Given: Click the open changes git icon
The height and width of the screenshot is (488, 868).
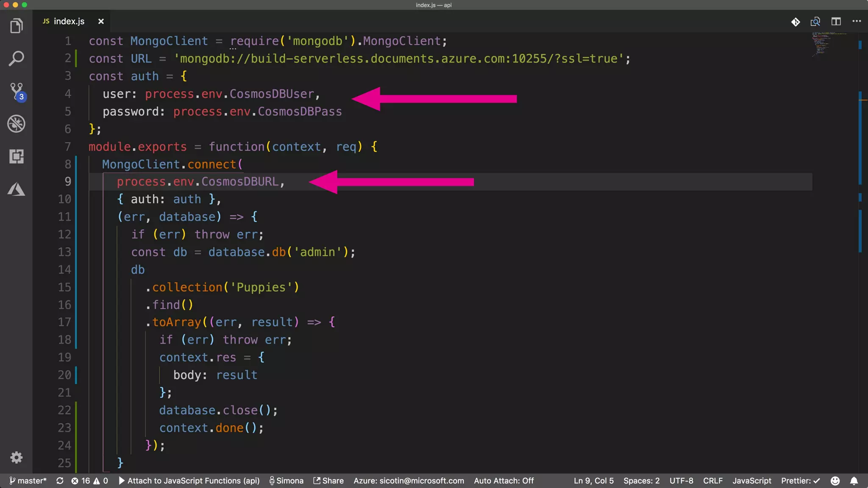Looking at the screenshot, I should coord(796,22).
